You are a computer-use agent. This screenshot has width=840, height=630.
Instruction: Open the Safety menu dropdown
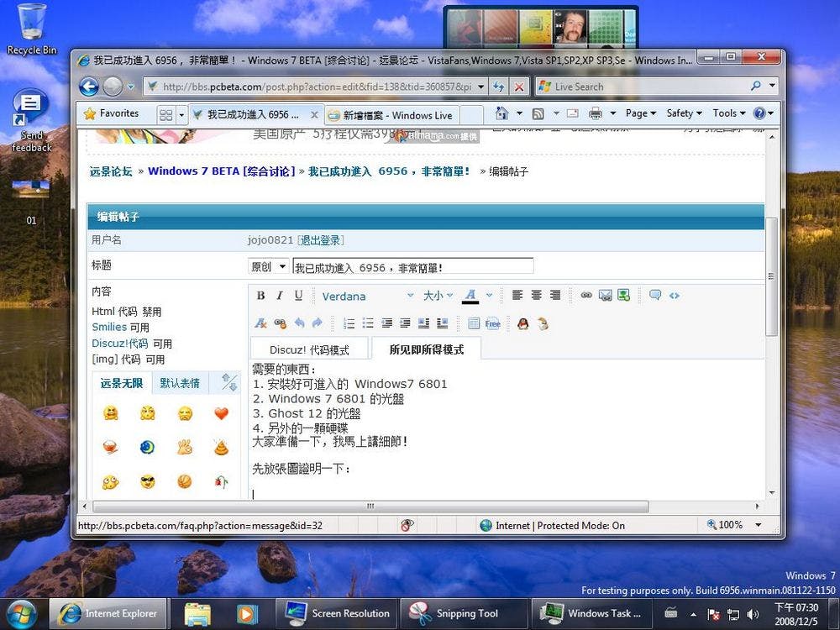tap(684, 113)
